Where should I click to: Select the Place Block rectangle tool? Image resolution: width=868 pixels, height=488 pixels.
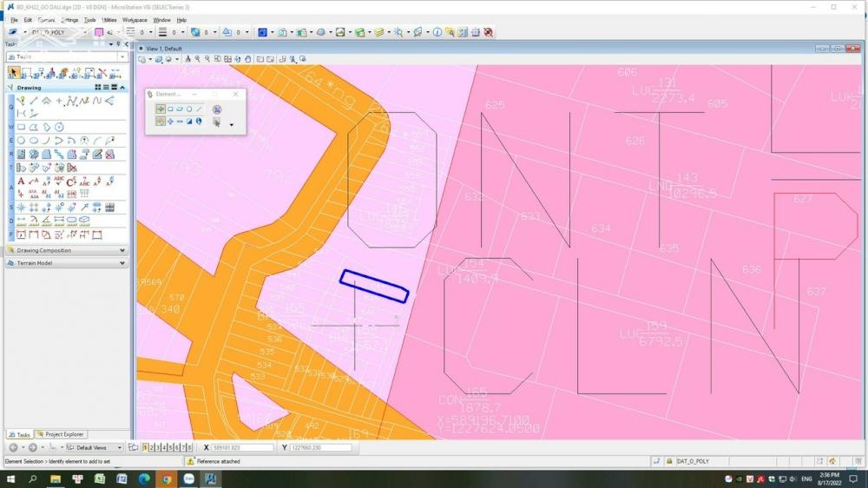point(22,128)
